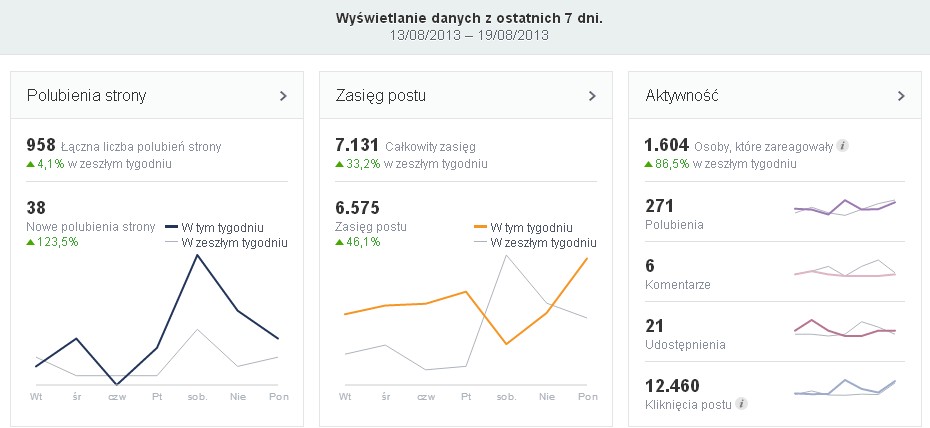
Task: Click info icon next to Kliknięcia postu
Action: [741, 404]
